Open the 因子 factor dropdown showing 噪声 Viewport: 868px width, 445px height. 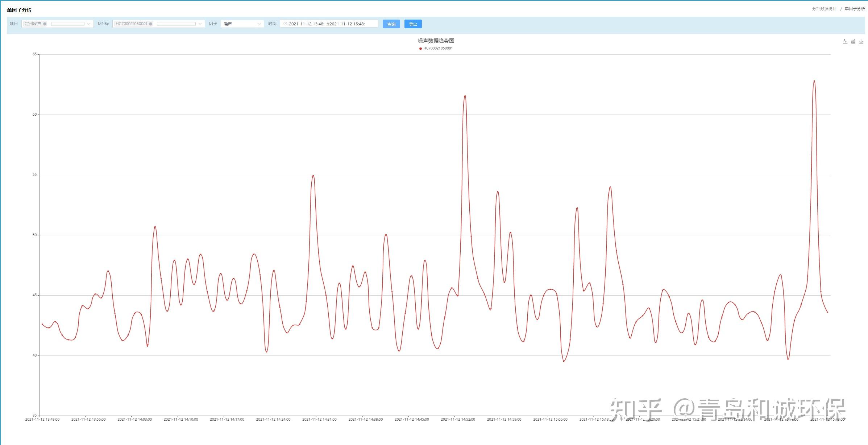(x=242, y=24)
